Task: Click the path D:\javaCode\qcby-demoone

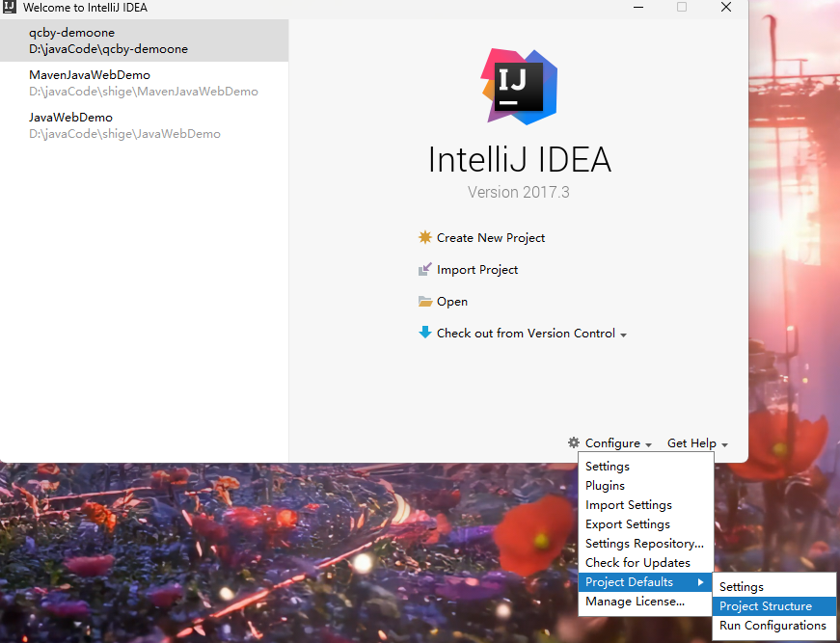Action: pos(109,49)
